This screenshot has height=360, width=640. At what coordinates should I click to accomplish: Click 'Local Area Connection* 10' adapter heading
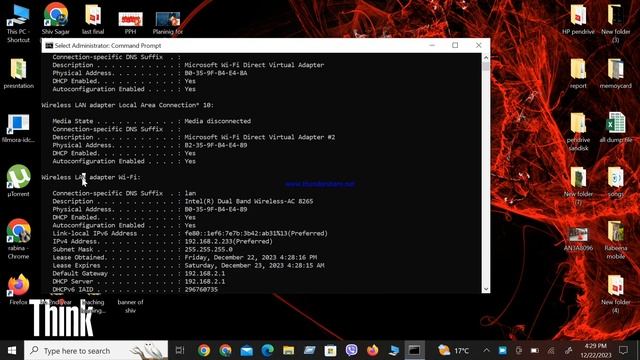point(127,105)
